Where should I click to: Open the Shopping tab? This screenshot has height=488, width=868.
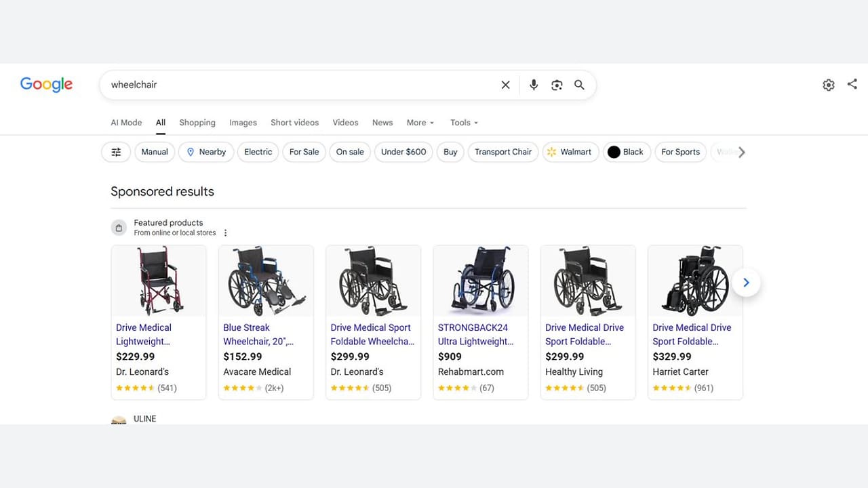[197, 123]
